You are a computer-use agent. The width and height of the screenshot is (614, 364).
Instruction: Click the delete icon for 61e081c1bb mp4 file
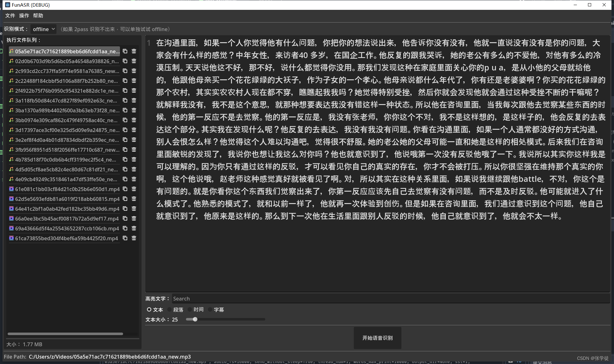click(134, 189)
